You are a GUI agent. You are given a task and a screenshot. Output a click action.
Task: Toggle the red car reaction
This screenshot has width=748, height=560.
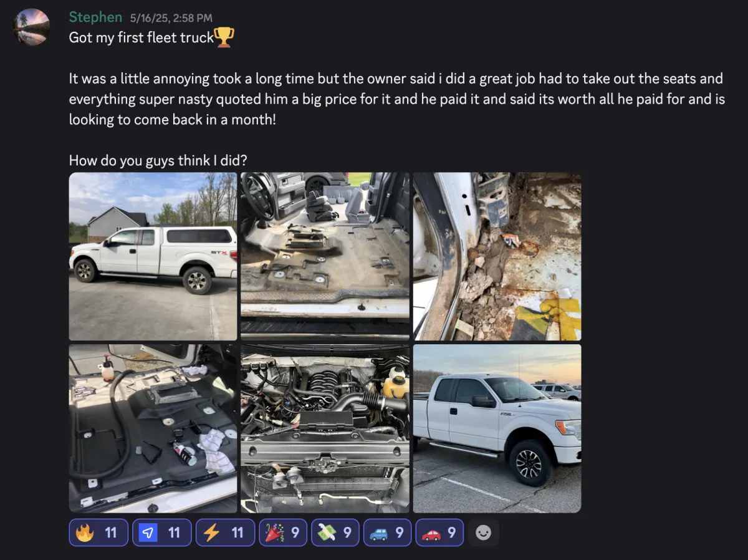439,533
